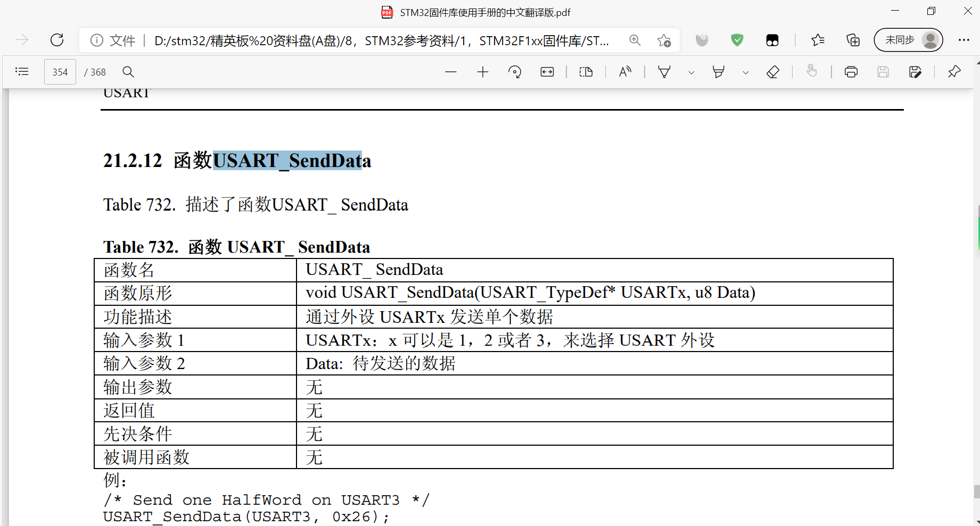This screenshot has width=980, height=526.
Task: Click the 通过外设 USARTx 发送单个数据 cell
Action: [x=595, y=316]
